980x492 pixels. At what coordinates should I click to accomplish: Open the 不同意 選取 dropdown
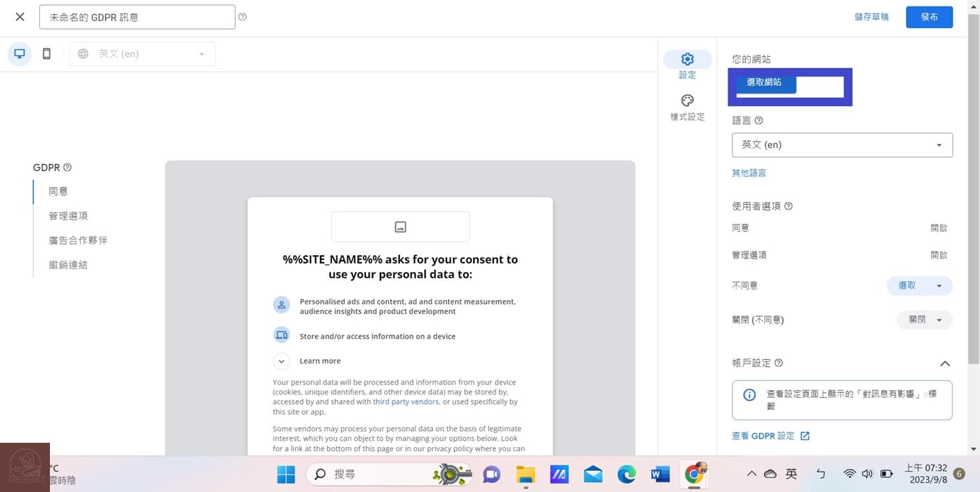point(920,285)
